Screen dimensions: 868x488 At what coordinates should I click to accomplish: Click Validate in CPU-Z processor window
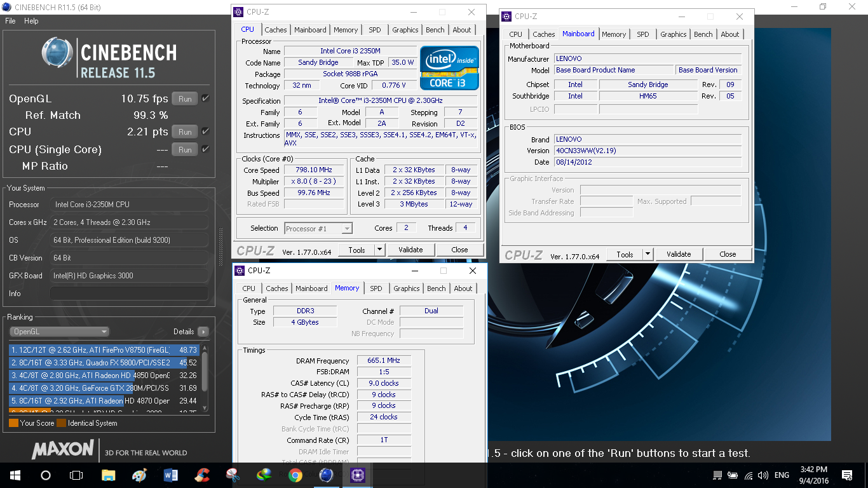click(410, 250)
